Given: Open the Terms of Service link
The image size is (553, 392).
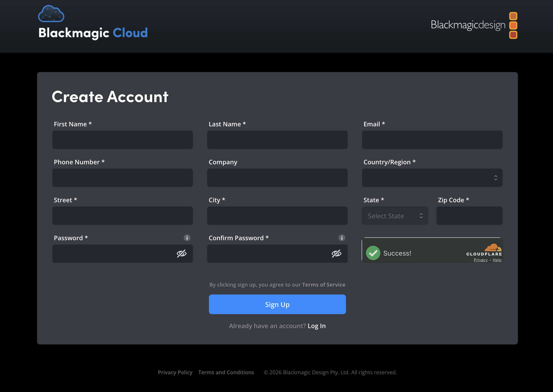Looking at the screenshot, I should (323, 285).
